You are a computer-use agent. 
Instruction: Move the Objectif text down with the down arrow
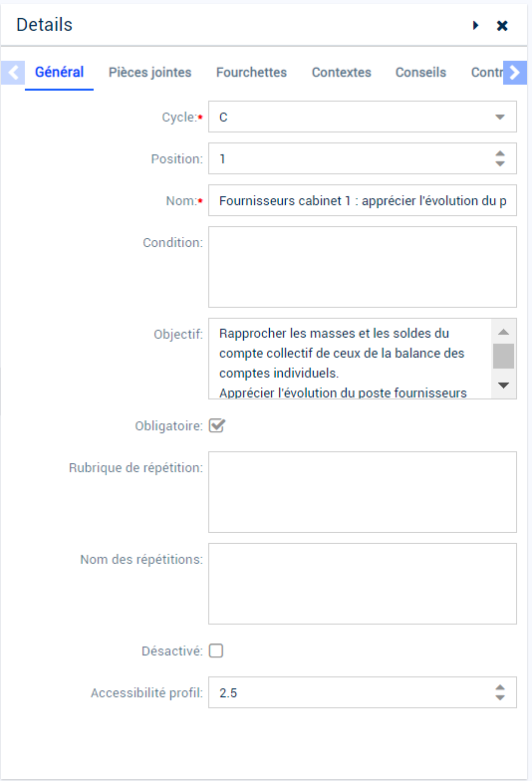[x=504, y=385]
